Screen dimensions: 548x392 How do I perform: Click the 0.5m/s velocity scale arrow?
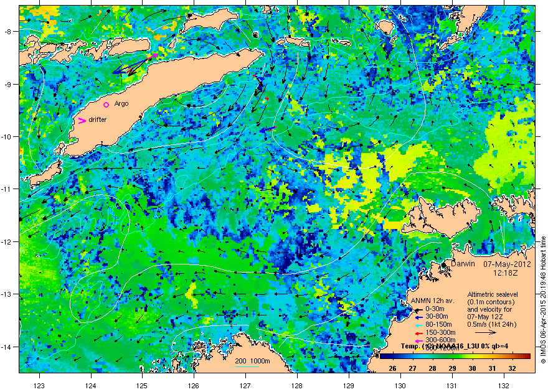point(486,332)
